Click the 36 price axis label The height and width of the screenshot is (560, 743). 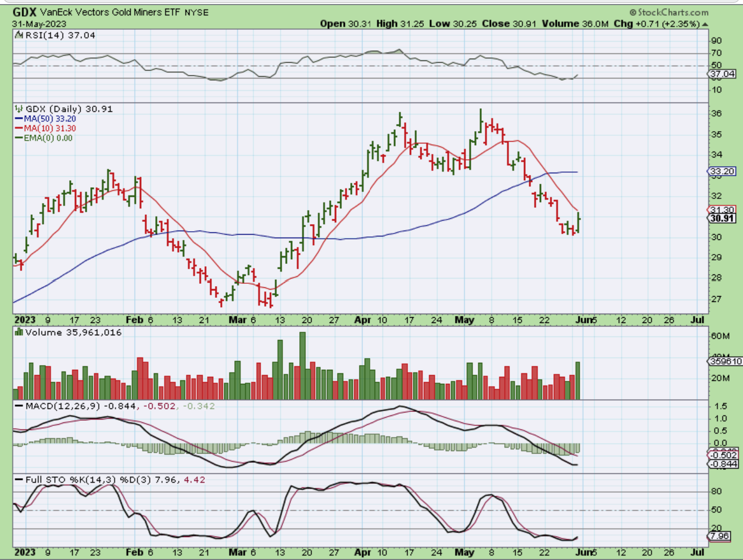(x=716, y=114)
